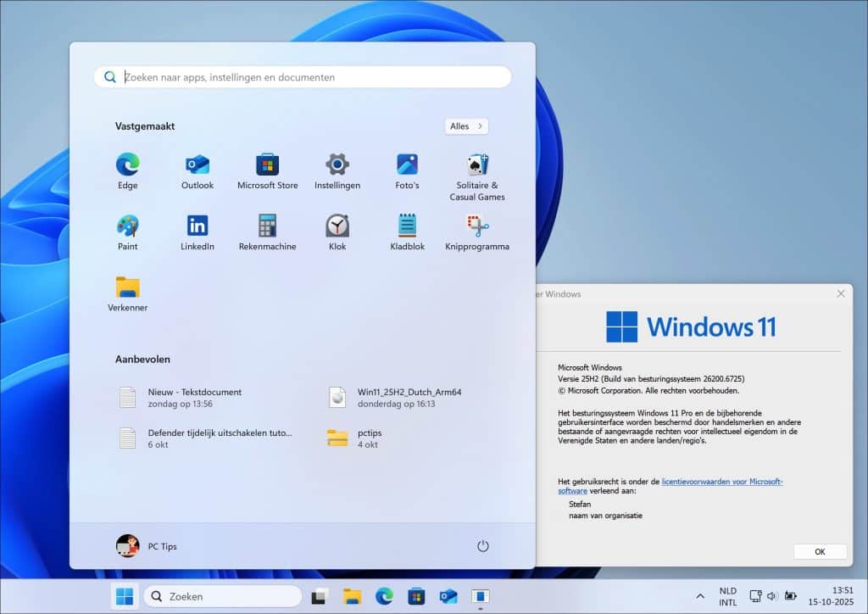Image resolution: width=868 pixels, height=614 pixels.
Task: Show hidden system tray icons chevron
Action: click(700, 596)
